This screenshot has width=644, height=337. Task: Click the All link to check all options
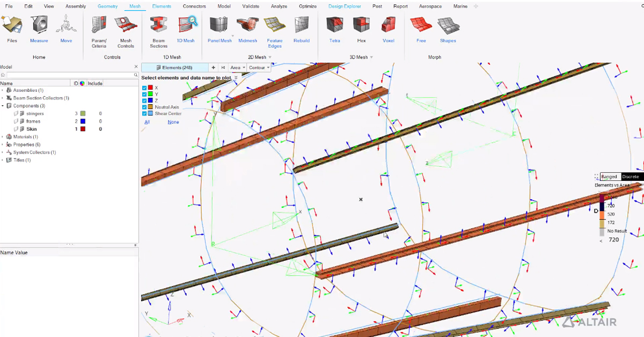tap(147, 122)
